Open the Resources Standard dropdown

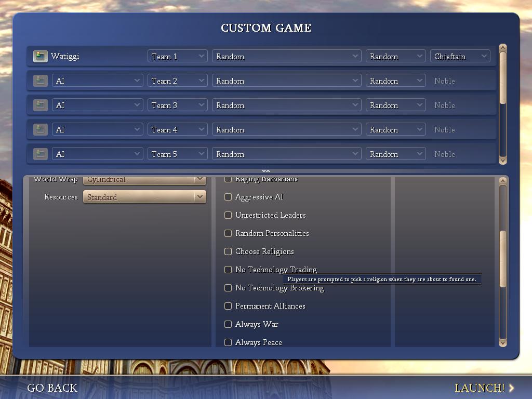(x=144, y=197)
